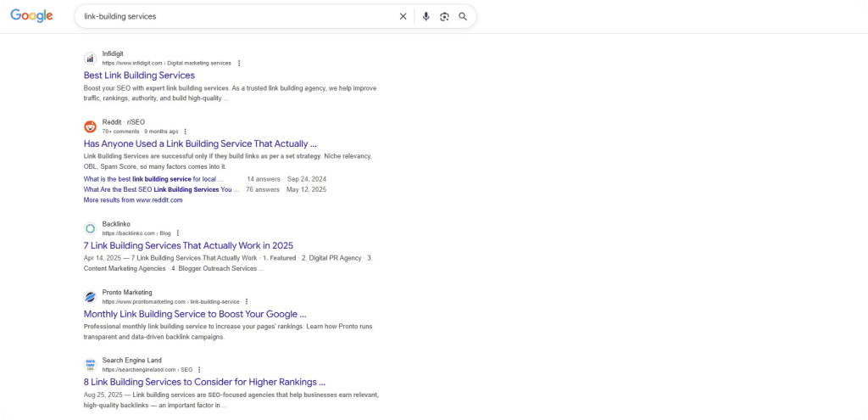
Task: Click the '14 answers' text
Action: pyautogui.click(x=264, y=179)
